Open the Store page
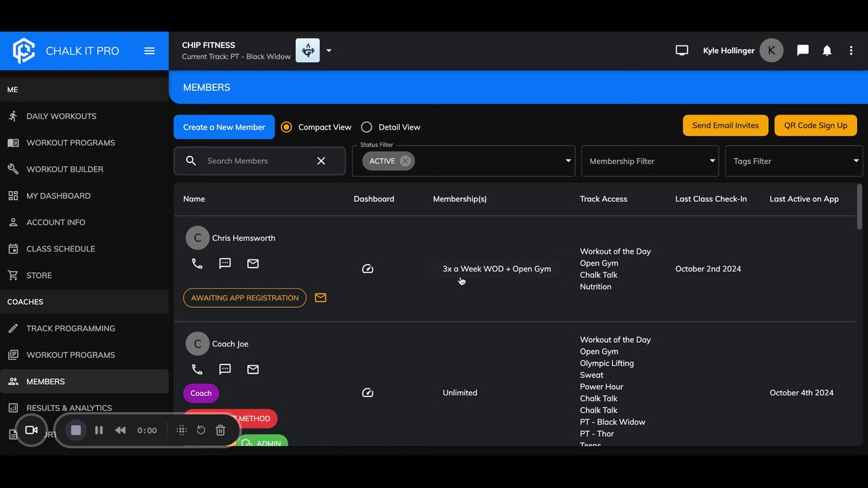This screenshot has width=868, height=488. [x=84, y=275]
